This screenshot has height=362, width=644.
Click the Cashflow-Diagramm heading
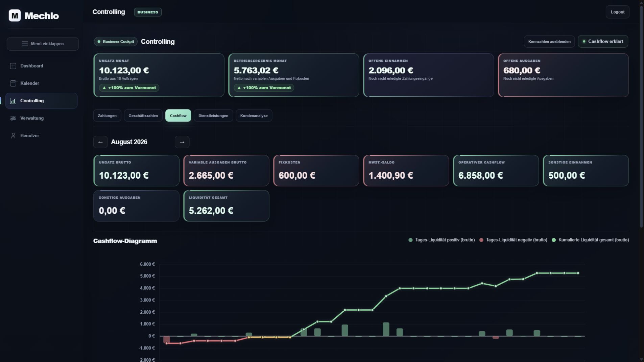click(125, 241)
